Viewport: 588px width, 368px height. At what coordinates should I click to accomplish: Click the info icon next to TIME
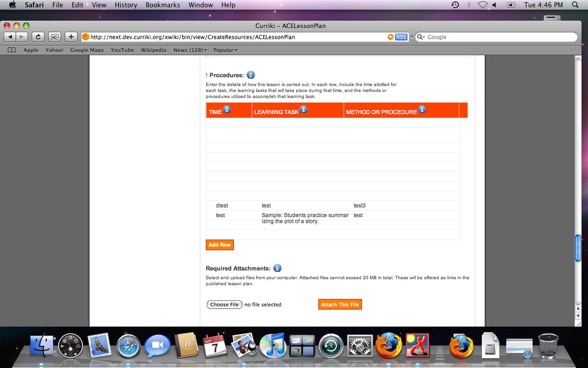point(227,109)
